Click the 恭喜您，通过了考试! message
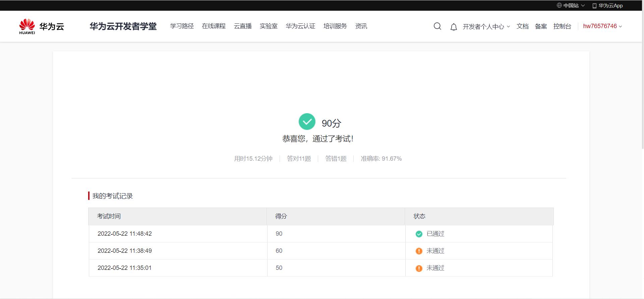This screenshot has width=644, height=299. 318,139
